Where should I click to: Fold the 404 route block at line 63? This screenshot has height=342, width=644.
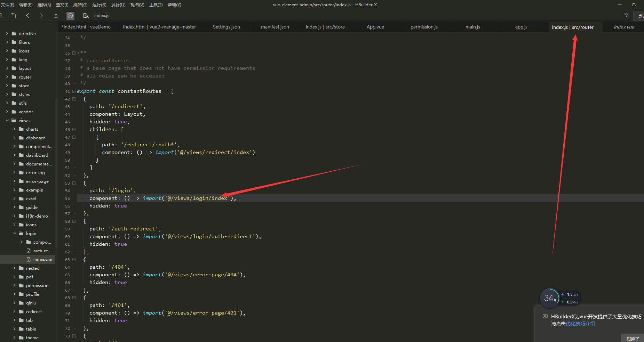pyautogui.click(x=74, y=260)
